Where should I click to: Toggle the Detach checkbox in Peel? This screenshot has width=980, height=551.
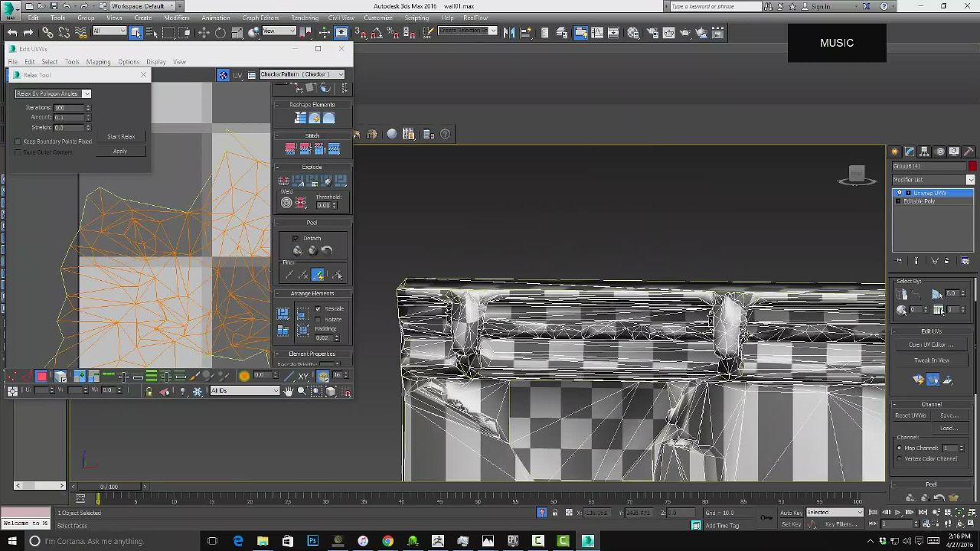(296, 238)
